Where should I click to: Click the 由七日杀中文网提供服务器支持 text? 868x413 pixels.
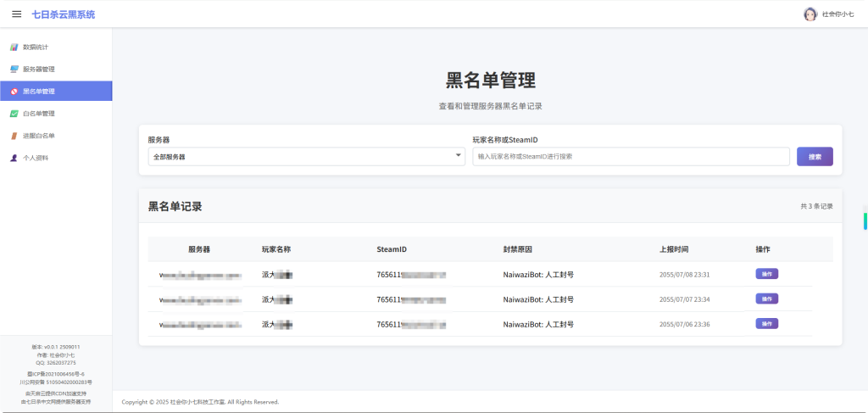pos(56,401)
